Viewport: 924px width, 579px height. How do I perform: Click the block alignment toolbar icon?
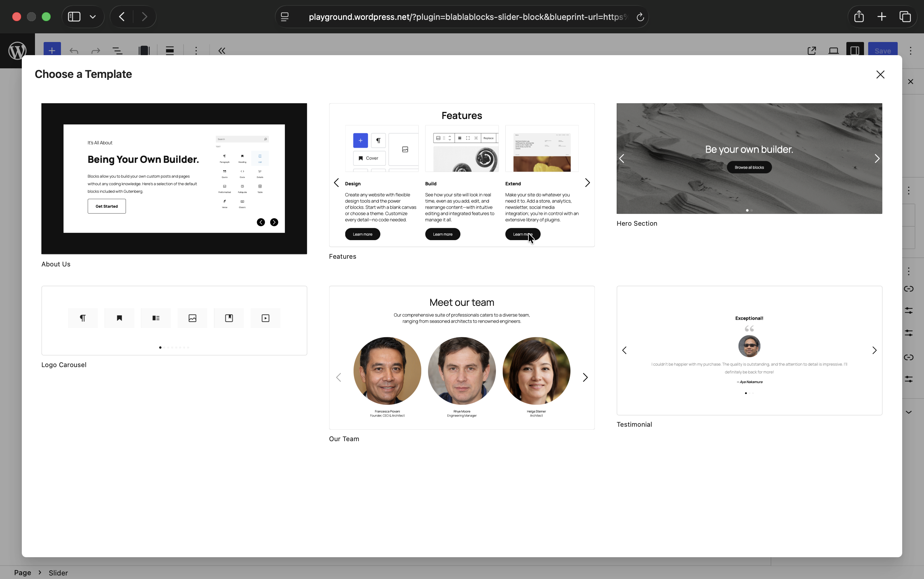[170, 51]
